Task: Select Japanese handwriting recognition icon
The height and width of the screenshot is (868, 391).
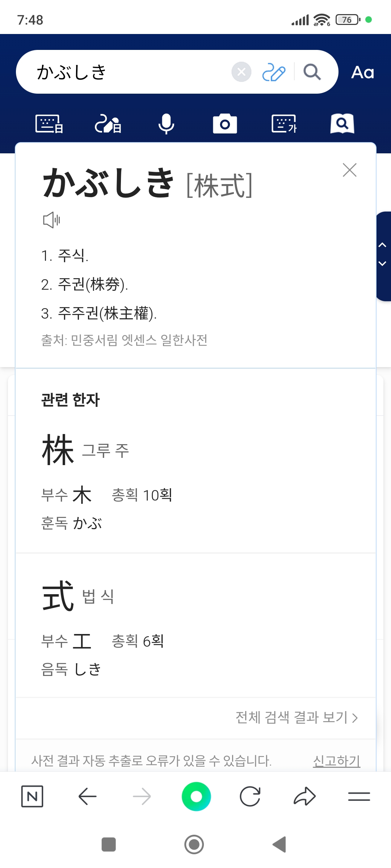Action: 108,124
